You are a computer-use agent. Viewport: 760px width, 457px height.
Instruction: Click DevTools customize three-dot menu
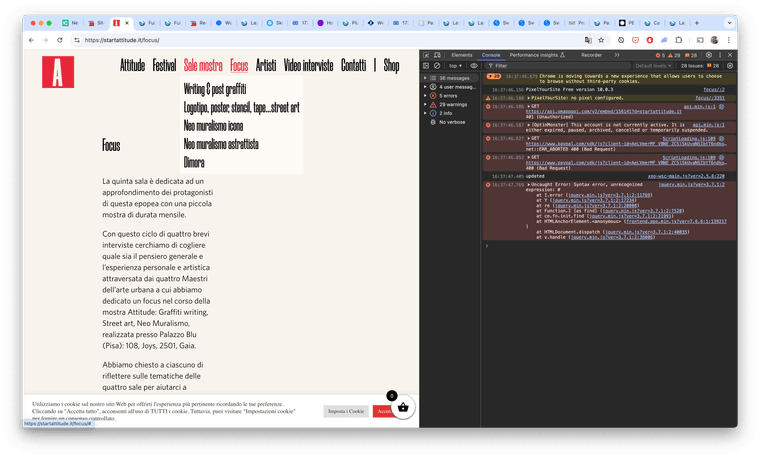tap(720, 55)
